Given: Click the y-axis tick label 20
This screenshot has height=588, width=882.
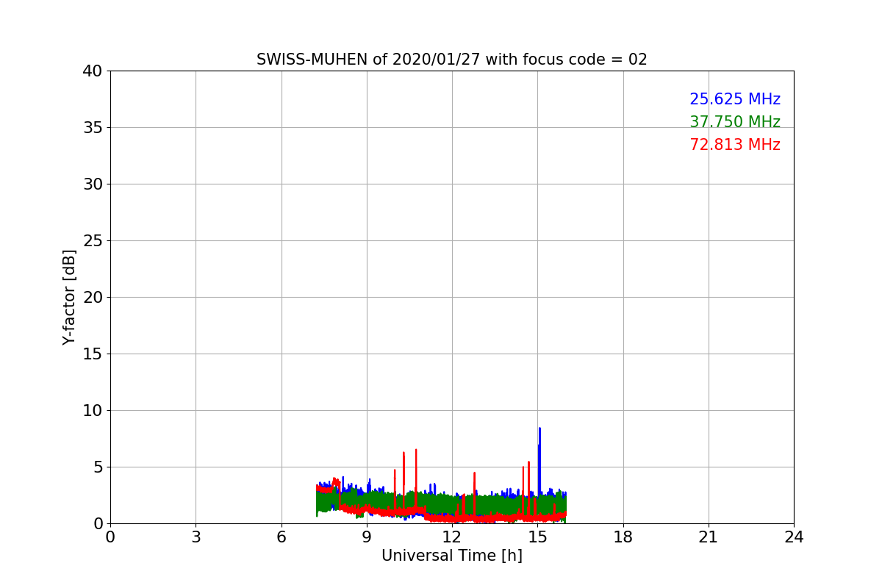Looking at the screenshot, I should [x=93, y=298].
